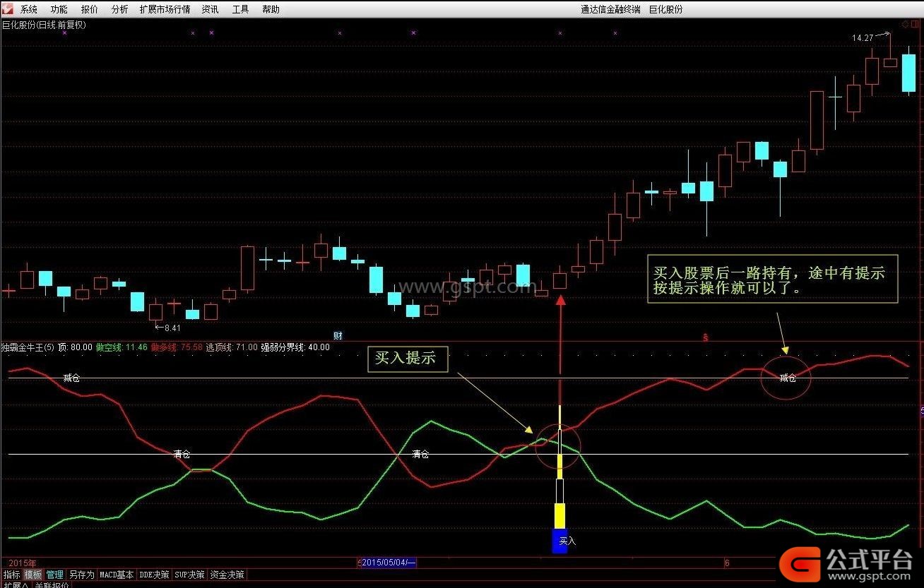This screenshot has height=588, width=924.
Task: Open the 帮助 menu
Action: click(271, 9)
